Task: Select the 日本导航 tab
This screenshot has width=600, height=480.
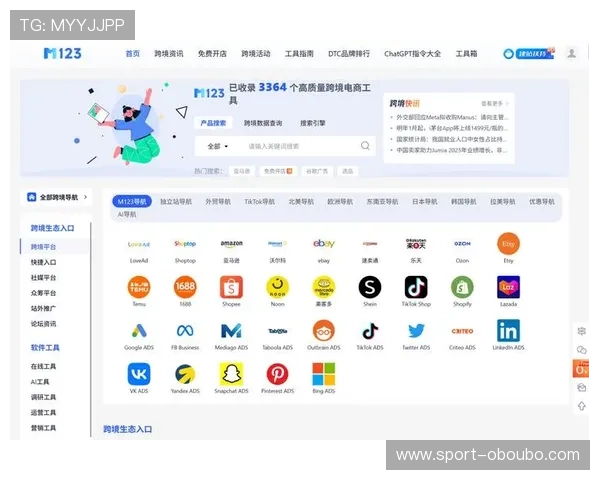Action: (425, 201)
